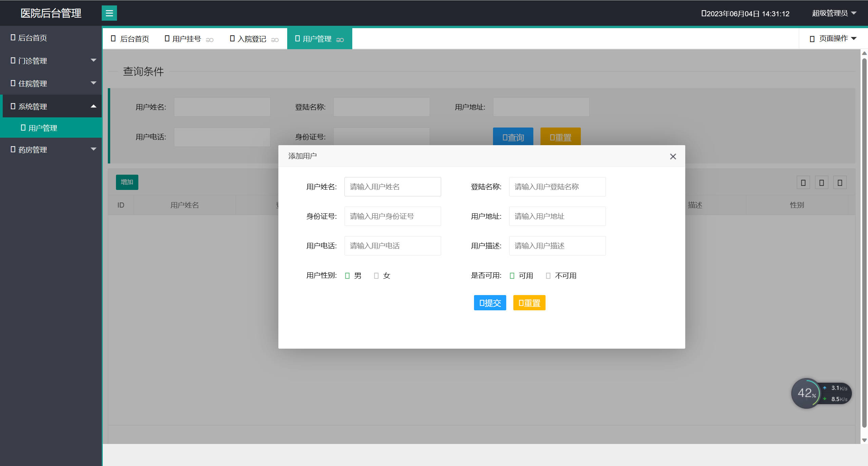Click the print icon above the table
The height and width of the screenshot is (466, 868).
pos(840,182)
